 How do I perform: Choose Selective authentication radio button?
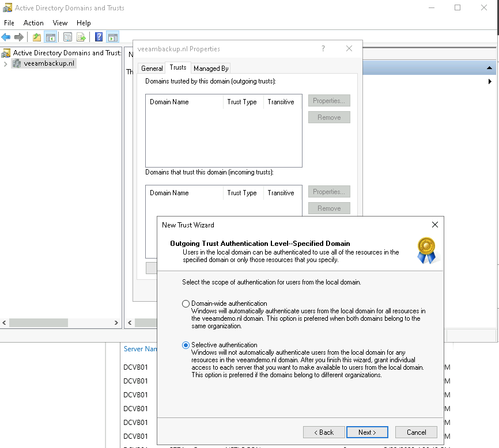point(186,345)
